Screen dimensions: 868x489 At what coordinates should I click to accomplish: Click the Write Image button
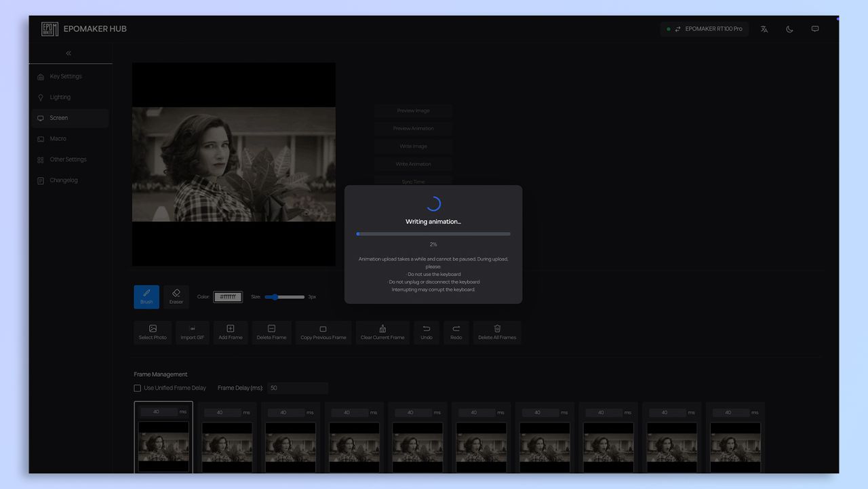point(413,146)
